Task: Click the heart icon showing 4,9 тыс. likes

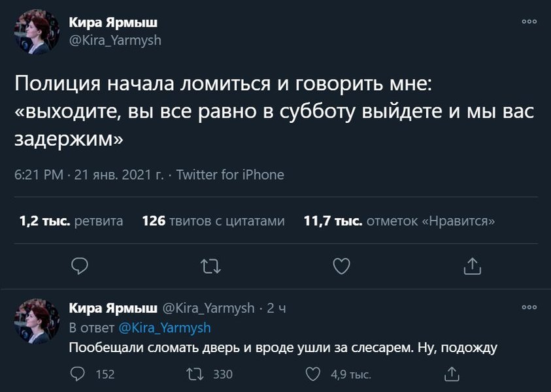Action: [x=312, y=372]
